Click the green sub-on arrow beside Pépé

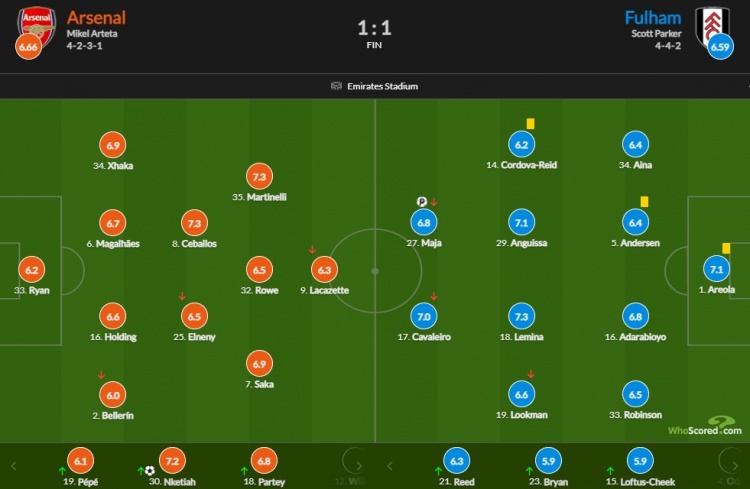click(62, 471)
